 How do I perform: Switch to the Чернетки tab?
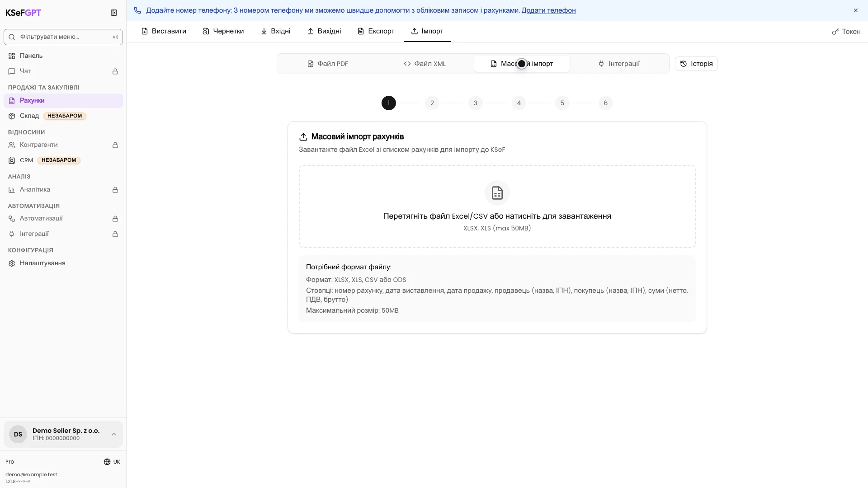pos(223,31)
